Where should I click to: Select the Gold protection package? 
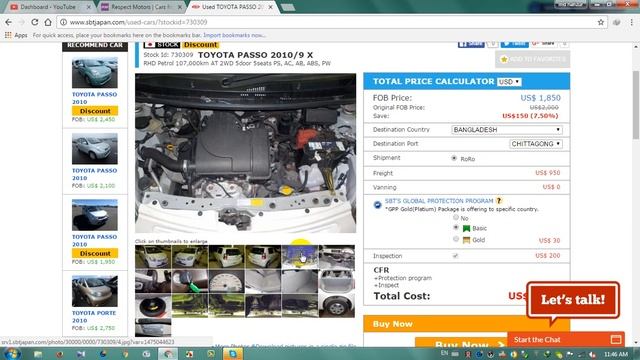click(x=456, y=240)
